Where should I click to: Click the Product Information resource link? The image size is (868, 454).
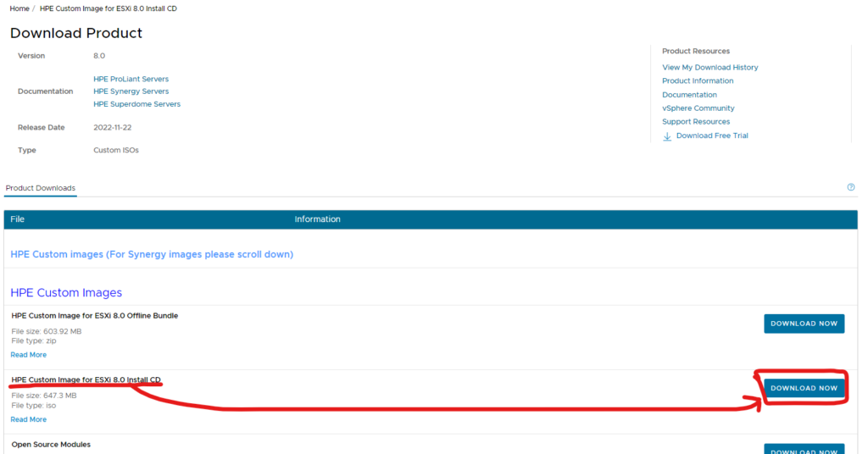click(698, 81)
